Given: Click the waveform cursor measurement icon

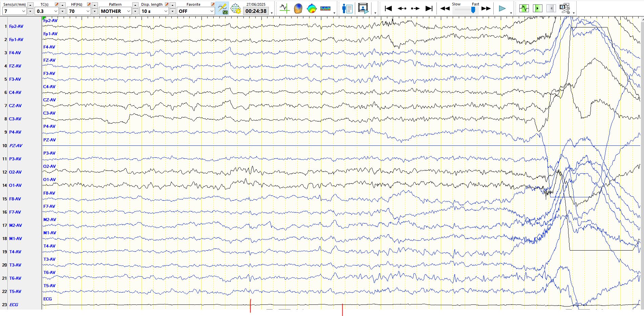Looking at the screenshot, I should click(284, 8).
